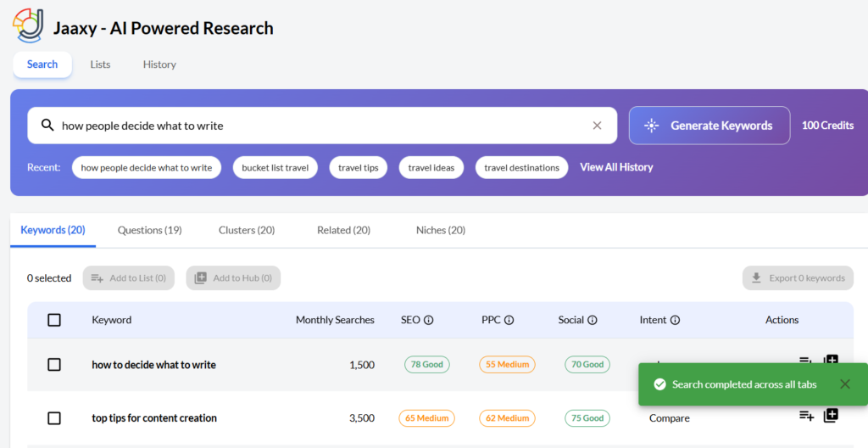Toggle the select-all keywords checkbox
The image size is (868, 448).
pos(54,320)
